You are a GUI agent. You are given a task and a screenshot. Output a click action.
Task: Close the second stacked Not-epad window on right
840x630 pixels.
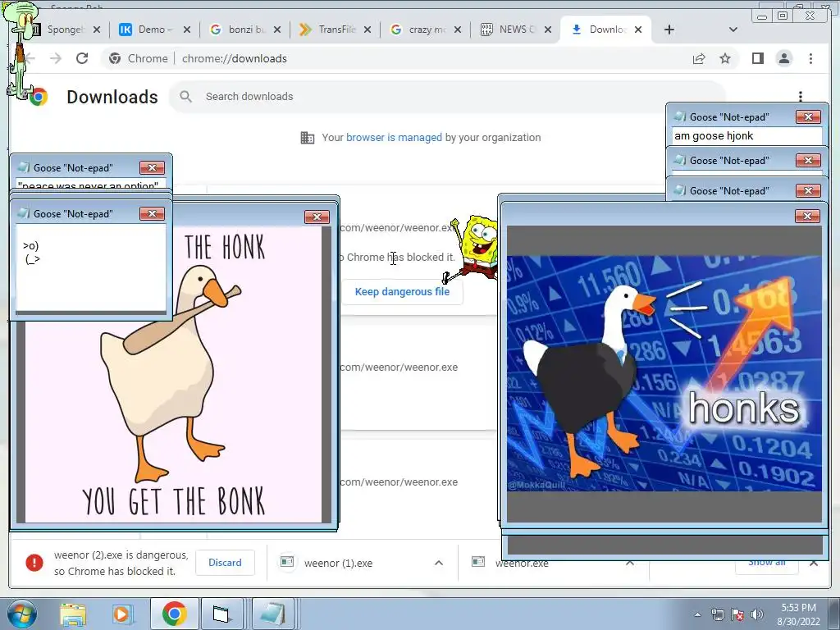coord(808,160)
